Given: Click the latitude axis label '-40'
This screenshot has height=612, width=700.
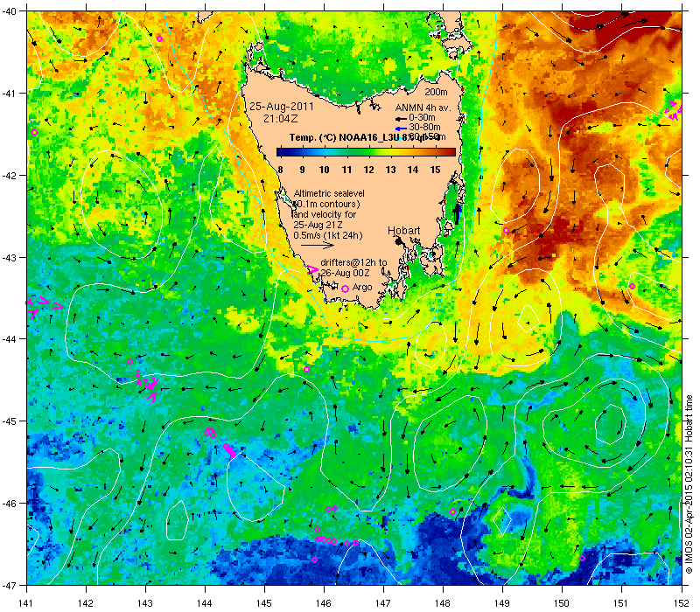Looking at the screenshot, I should click(9, 11).
